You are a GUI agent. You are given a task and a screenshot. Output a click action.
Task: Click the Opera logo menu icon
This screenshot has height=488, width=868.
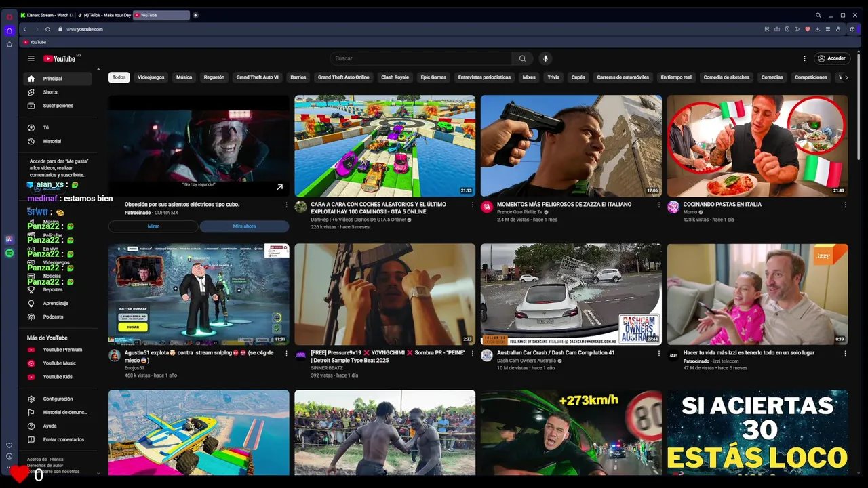tap(9, 16)
